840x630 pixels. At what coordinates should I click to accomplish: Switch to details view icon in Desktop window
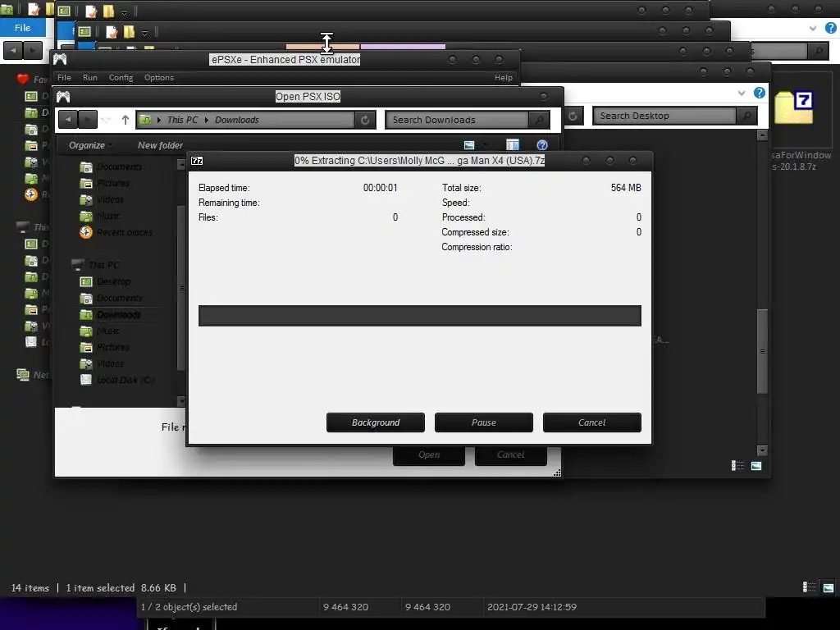(737, 466)
